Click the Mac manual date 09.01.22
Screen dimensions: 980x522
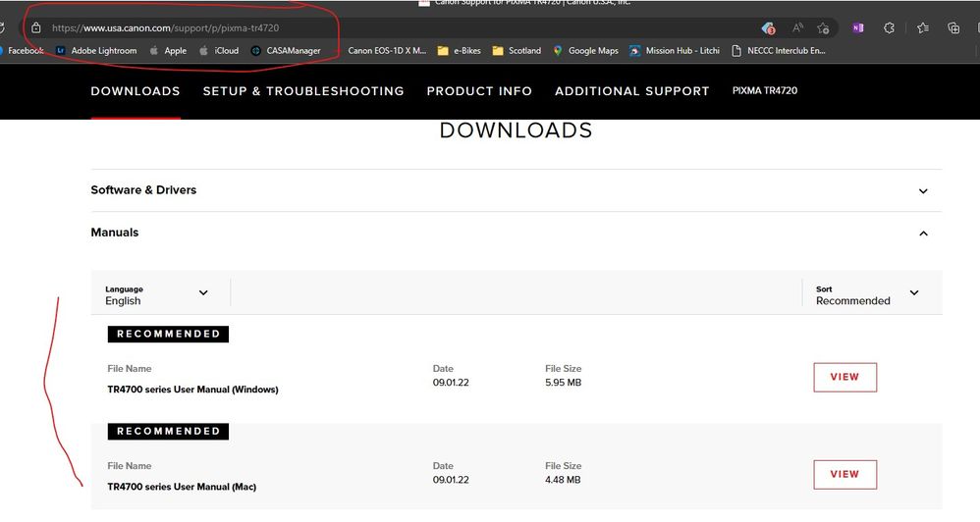click(x=451, y=480)
